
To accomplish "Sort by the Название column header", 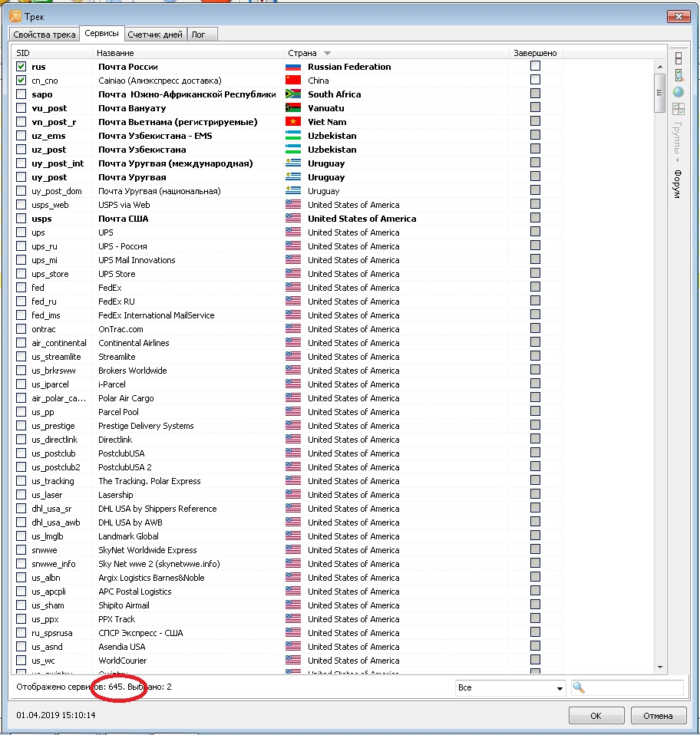I will tap(188, 53).
